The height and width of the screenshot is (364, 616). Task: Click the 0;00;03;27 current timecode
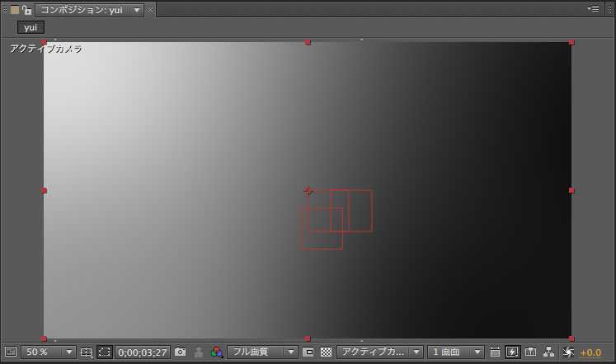[143, 352]
